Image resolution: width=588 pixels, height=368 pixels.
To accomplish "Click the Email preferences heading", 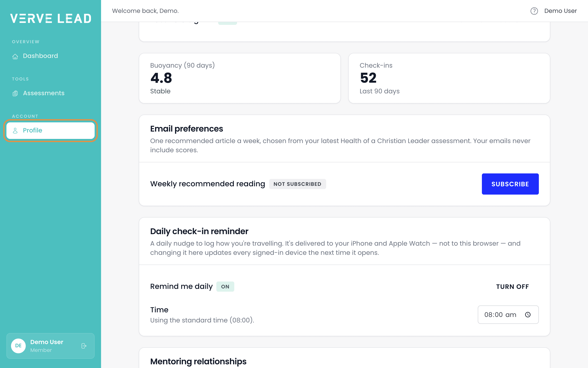I will click(x=186, y=129).
